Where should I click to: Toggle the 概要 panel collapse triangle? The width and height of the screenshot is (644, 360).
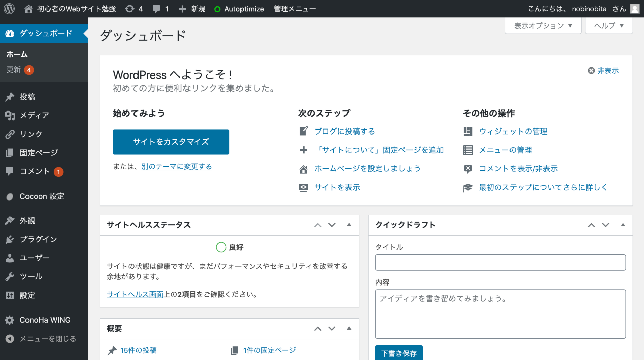pos(349,328)
